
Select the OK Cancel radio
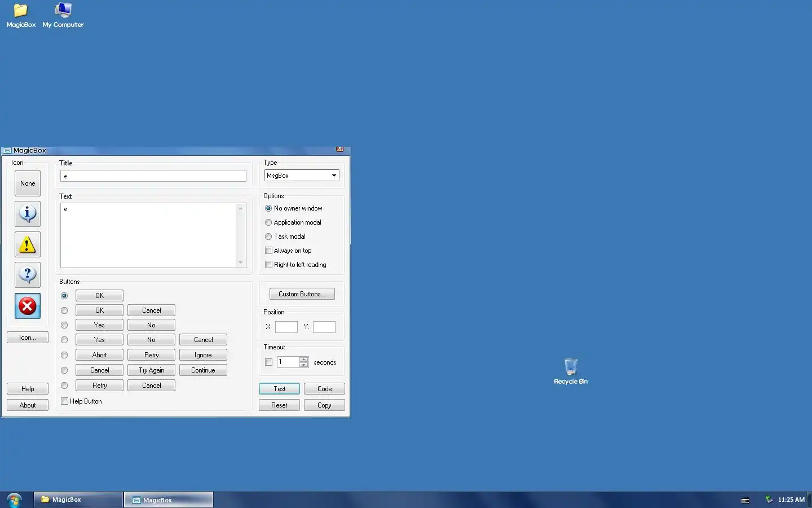[64, 310]
